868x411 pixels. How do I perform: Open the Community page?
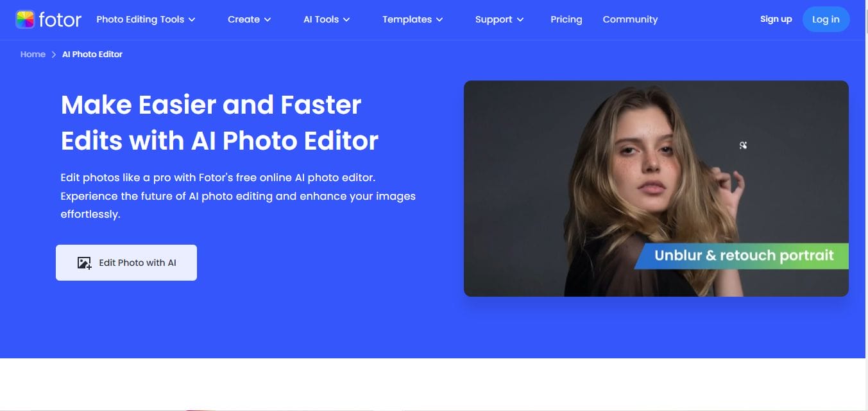pyautogui.click(x=630, y=19)
